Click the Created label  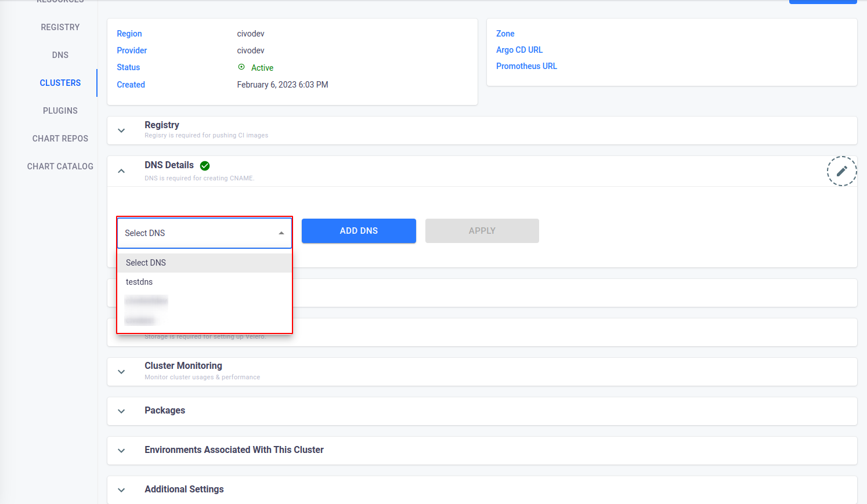pos(131,85)
